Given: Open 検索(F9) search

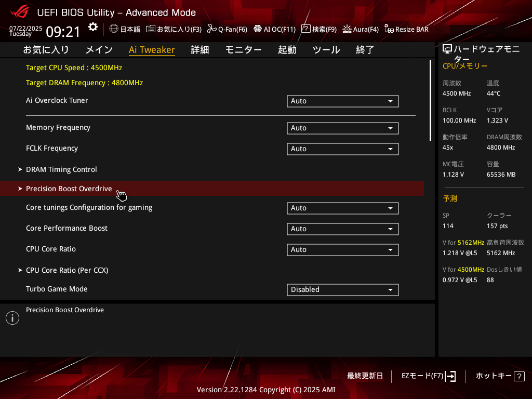Looking at the screenshot, I should 319,29.
